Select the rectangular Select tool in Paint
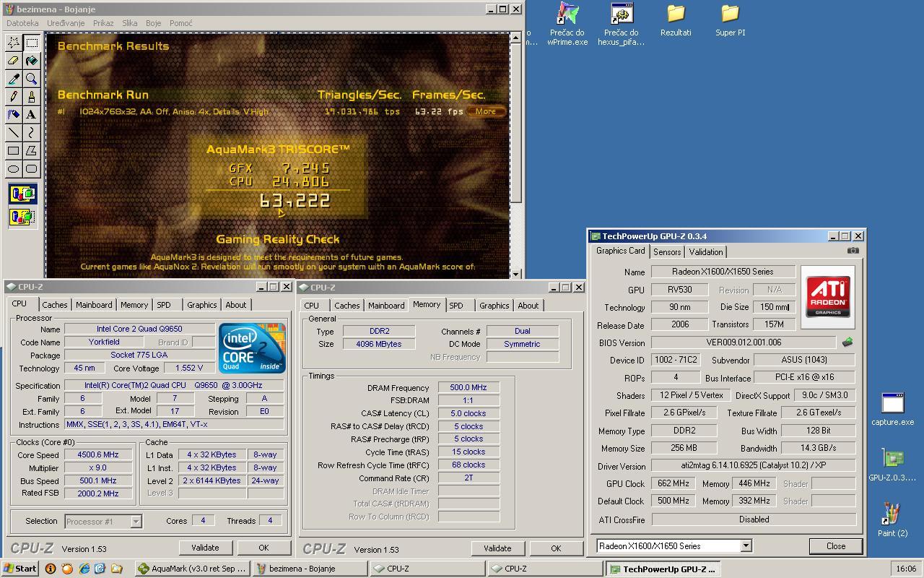The width and height of the screenshot is (924, 578). (x=32, y=43)
